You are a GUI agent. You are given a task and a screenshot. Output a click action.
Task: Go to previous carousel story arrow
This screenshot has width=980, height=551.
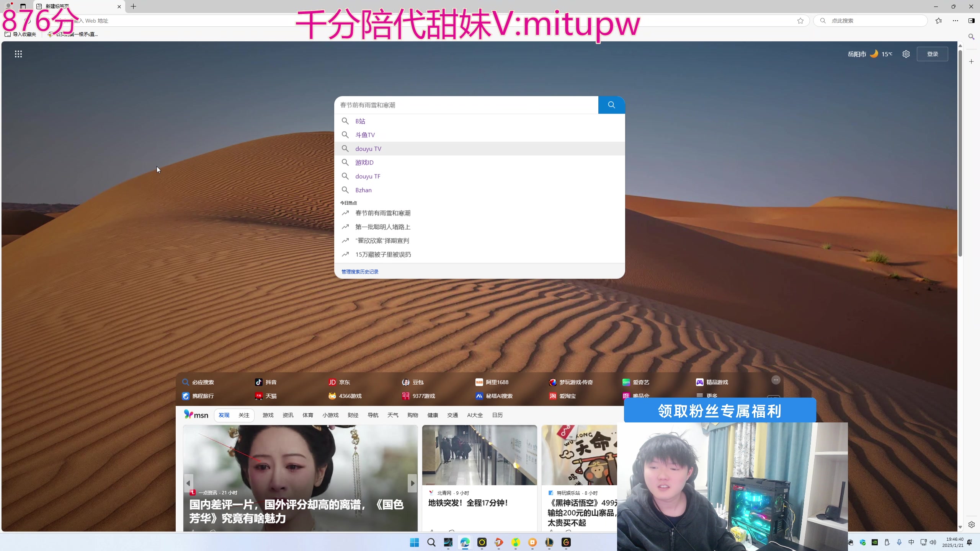(188, 483)
